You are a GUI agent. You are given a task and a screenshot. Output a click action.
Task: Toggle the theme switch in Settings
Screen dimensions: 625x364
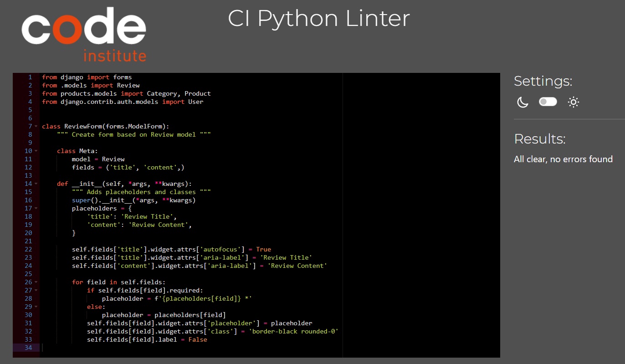coord(548,102)
